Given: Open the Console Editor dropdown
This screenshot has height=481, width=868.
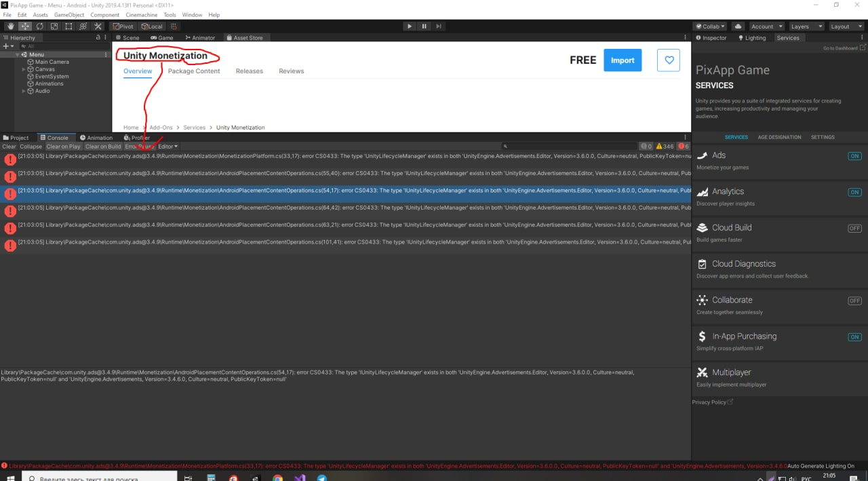Looking at the screenshot, I should [167, 147].
